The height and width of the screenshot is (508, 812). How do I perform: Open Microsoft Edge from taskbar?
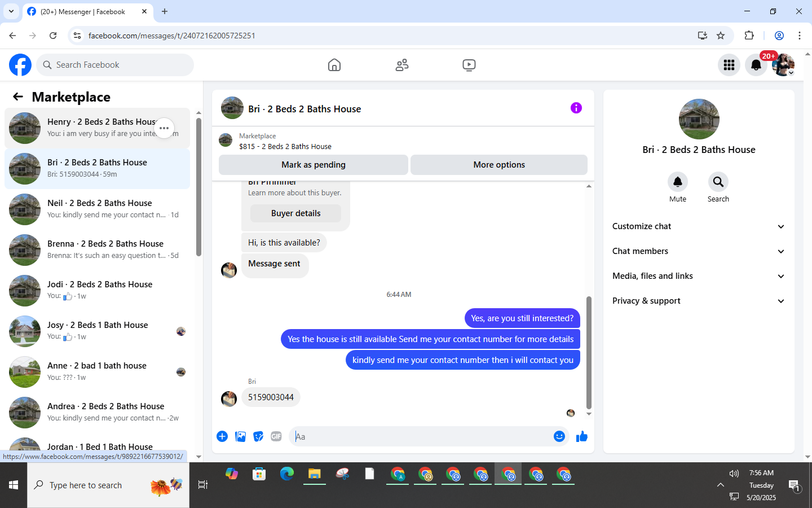click(287, 474)
